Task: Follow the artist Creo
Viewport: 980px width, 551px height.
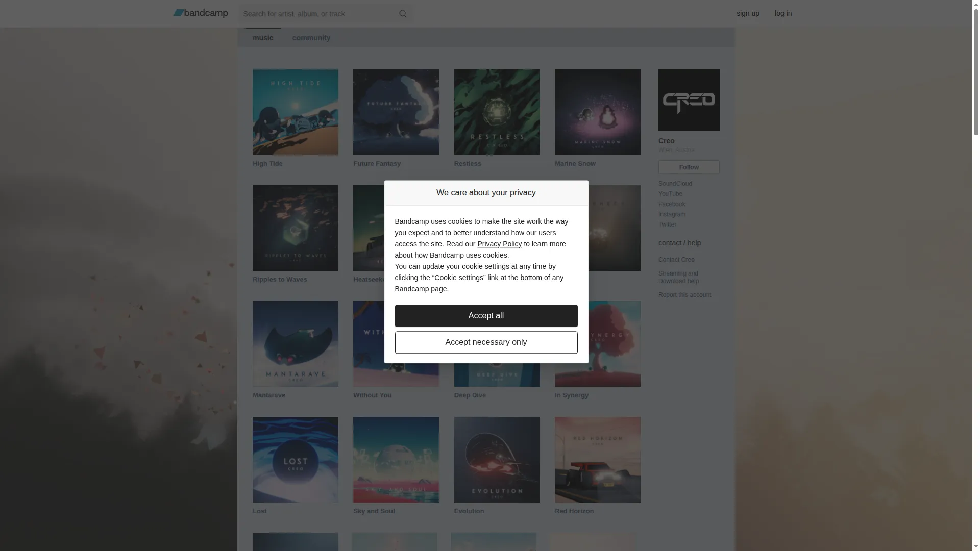Action: [x=689, y=167]
